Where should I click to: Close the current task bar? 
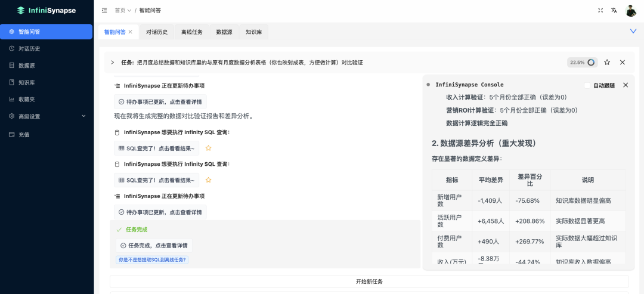click(622, 63)
